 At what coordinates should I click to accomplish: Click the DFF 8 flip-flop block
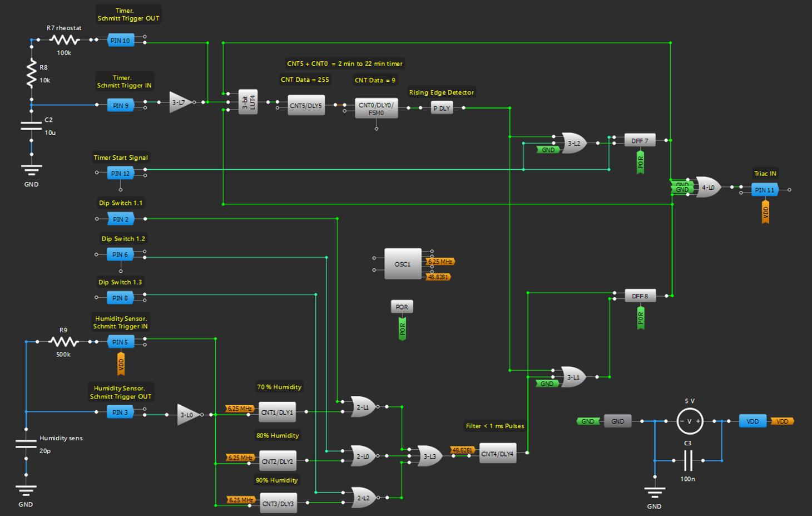click(640, 296)
